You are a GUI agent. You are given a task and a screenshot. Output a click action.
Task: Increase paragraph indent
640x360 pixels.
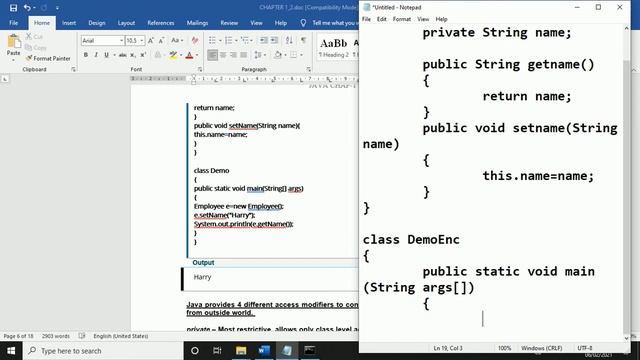[x=274, y=40]
